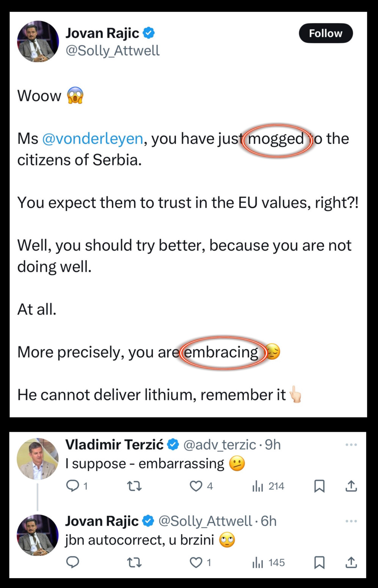Open Jovan Rajic's profile picture
Image resolution: width=378 pixels, height=588 pixels.
[x=38, y=41]
